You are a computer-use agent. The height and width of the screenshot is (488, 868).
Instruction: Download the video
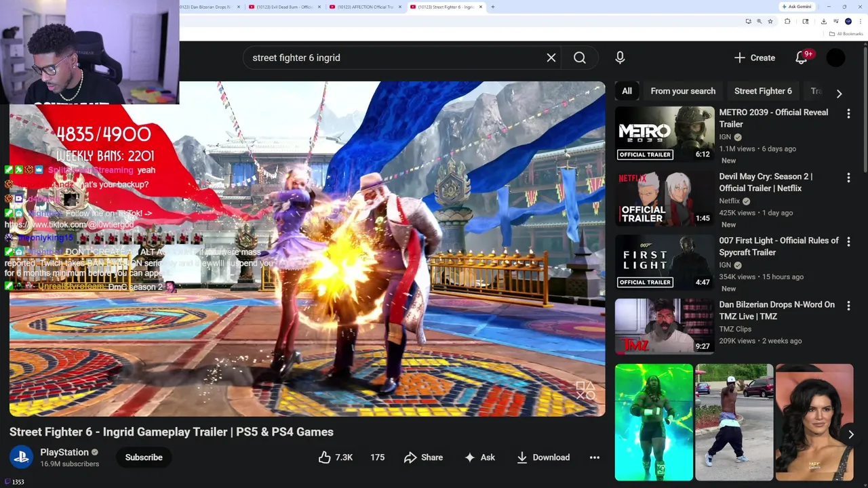pyautogui.click(x=543, y=457)
